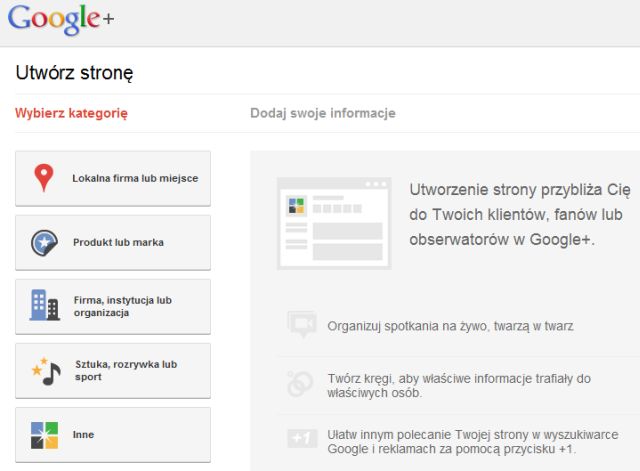This screenshot has height=471, width=640.
Task: Click the red map pin icon
Action: click(x=44, y=178)
